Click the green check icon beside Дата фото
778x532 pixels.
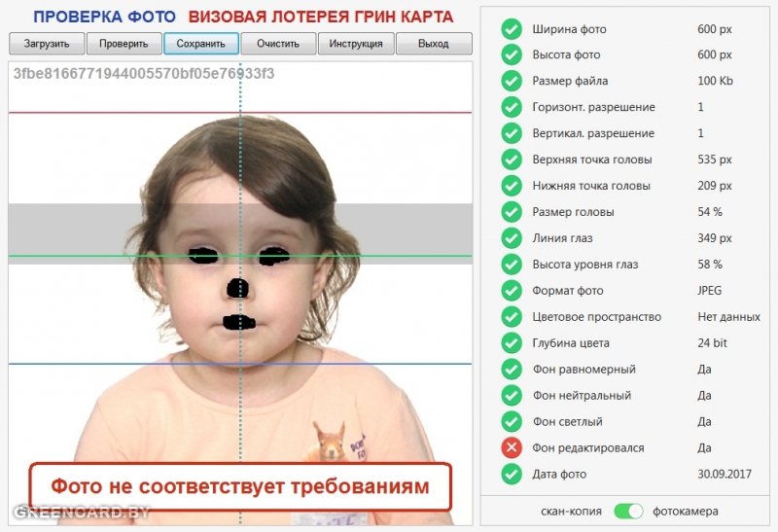point(512,475)
